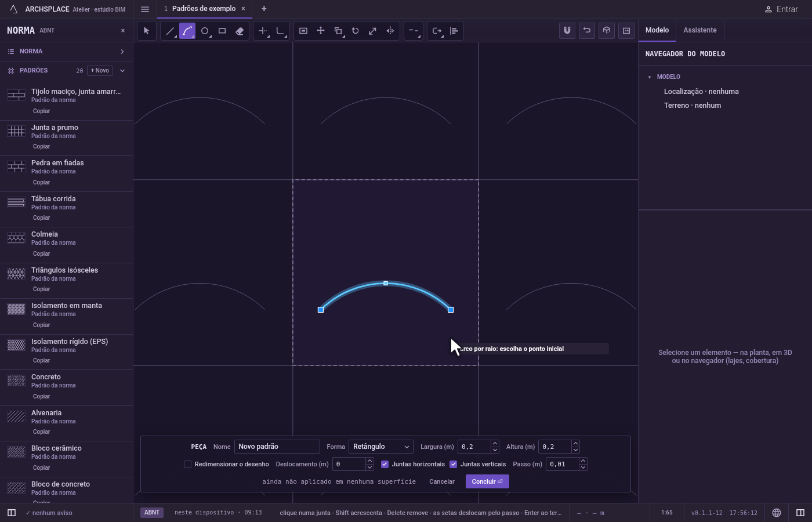Open the language globe in status bar

click(777, 513)
